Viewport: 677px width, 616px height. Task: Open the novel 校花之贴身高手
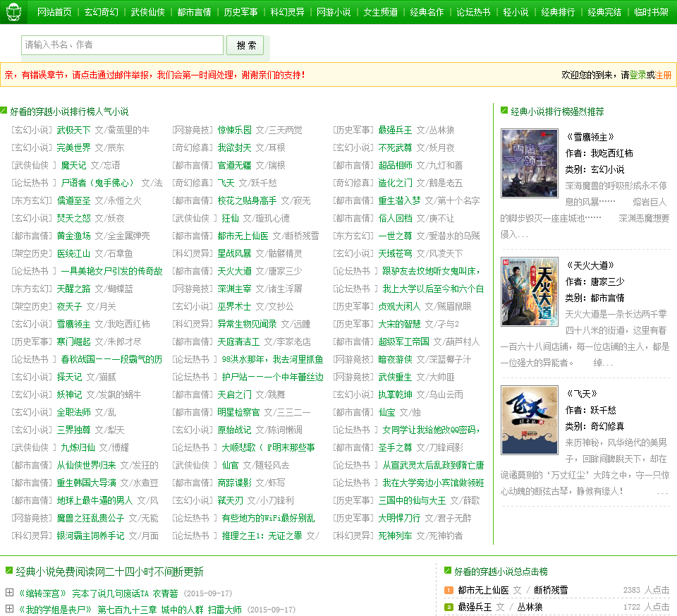247,201
